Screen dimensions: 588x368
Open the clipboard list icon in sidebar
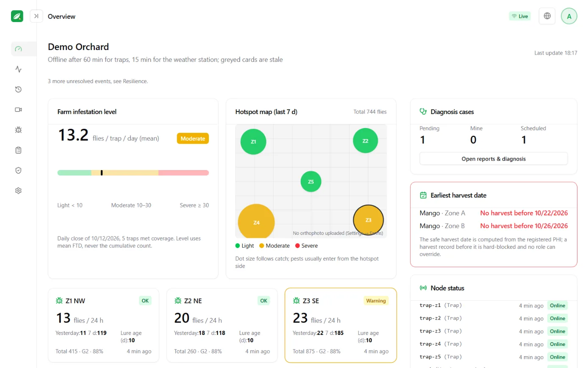(18, 150)
